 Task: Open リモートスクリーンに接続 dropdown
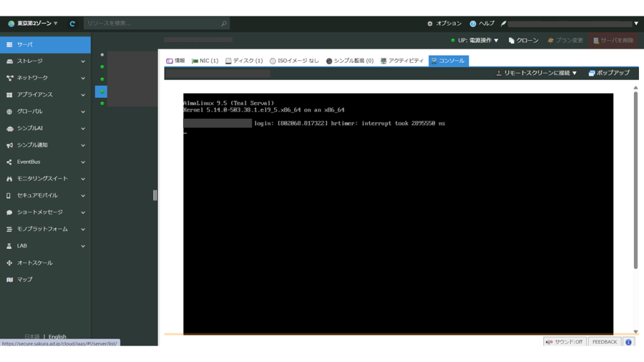coord(536,73)
